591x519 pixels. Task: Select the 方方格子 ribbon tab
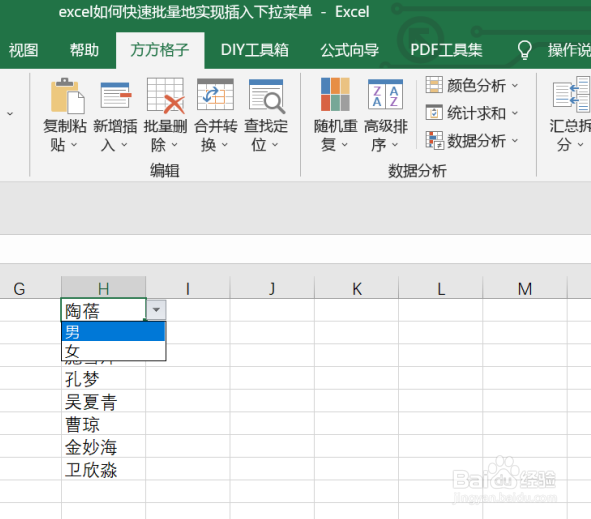(x=160, y=50)
